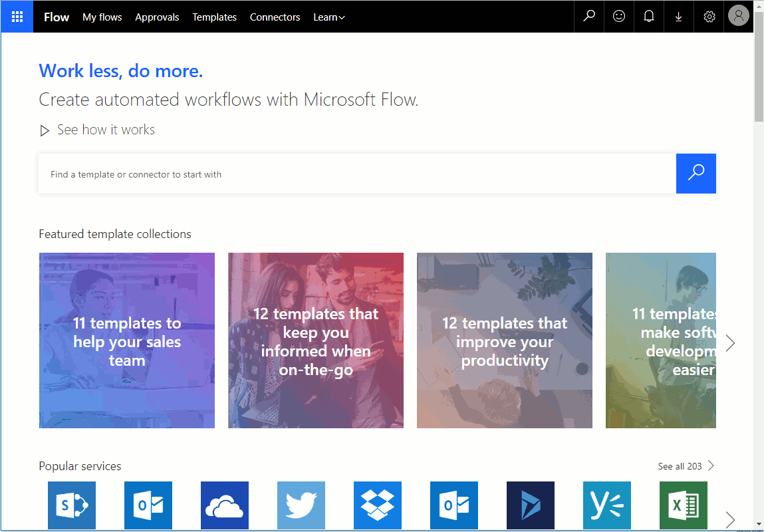Select the Yammer service icon
The height and width of the screenshot is (532, 764).
pos(607,505)
